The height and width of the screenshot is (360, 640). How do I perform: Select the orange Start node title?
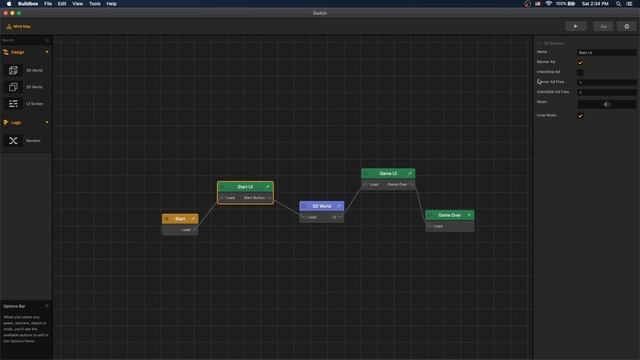(180, 219)
